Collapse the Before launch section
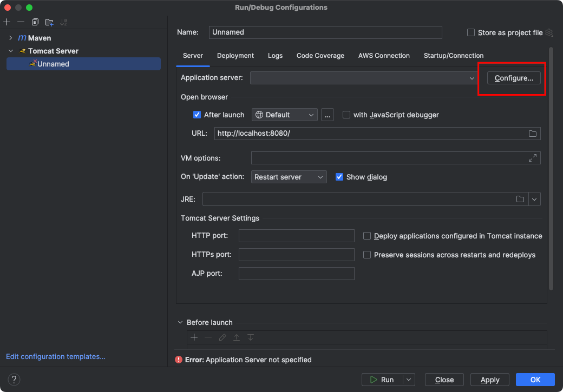 (180, 322)
